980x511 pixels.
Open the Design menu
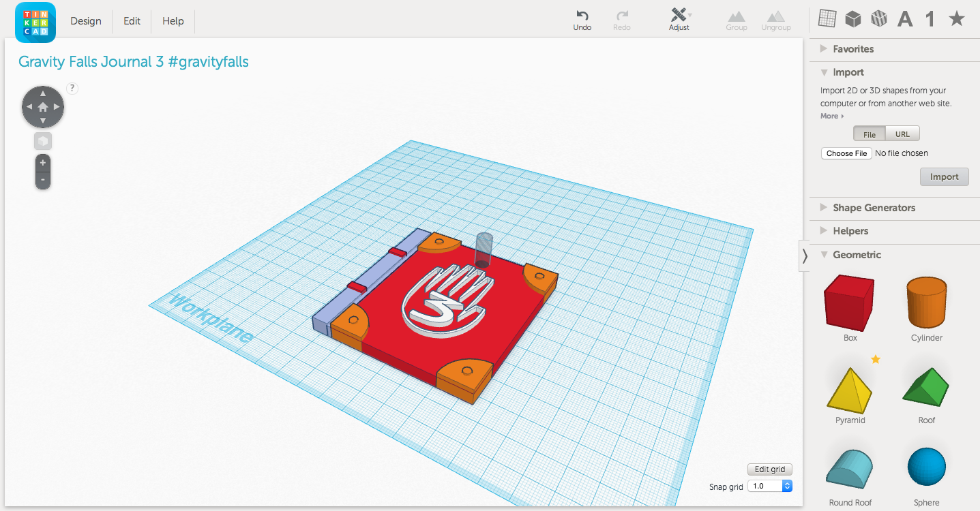[86, 21]
